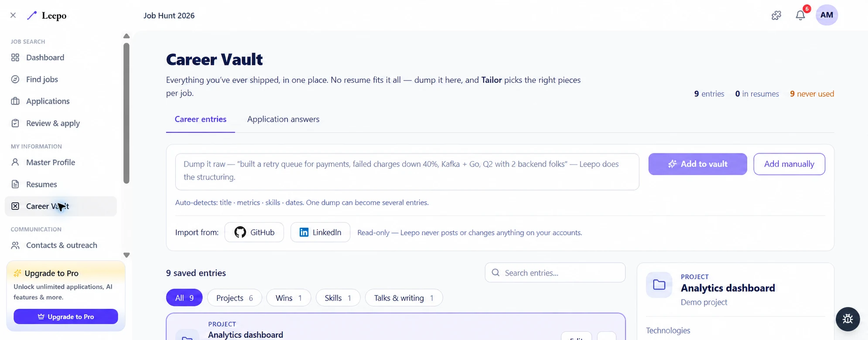This screenshot has height=340, width=868.
Task: Filter entries by Skills
Action: click(x=338, y=298)
